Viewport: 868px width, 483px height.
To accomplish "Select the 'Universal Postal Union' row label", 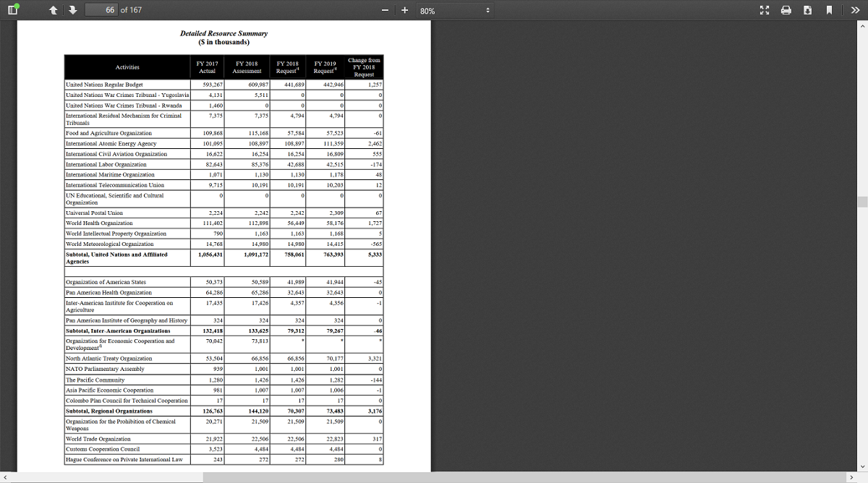I will [x=94, y=213].
